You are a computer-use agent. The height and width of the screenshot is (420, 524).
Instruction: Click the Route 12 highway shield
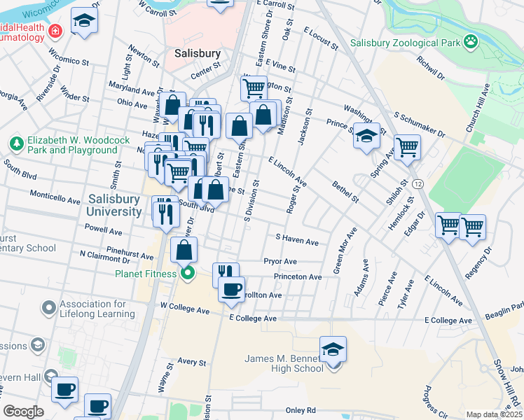418,184
